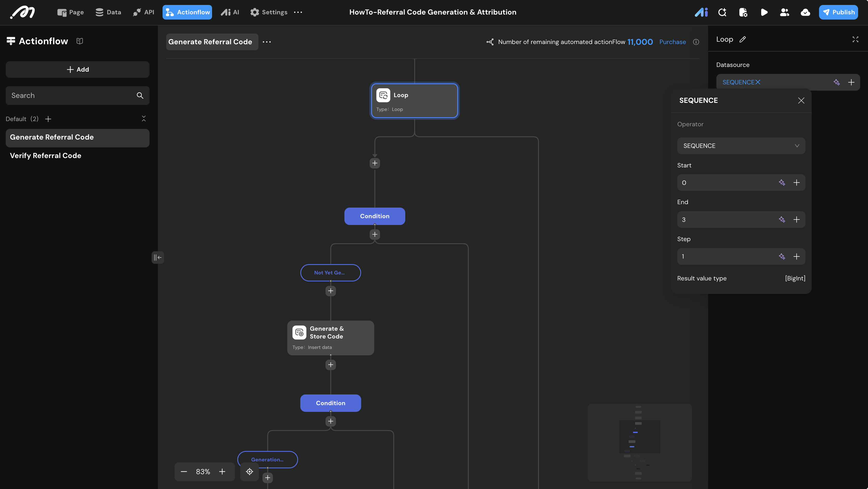
Task: Open the more options menu beside Generate Referral Code
Action: click(x=266, y=42)
